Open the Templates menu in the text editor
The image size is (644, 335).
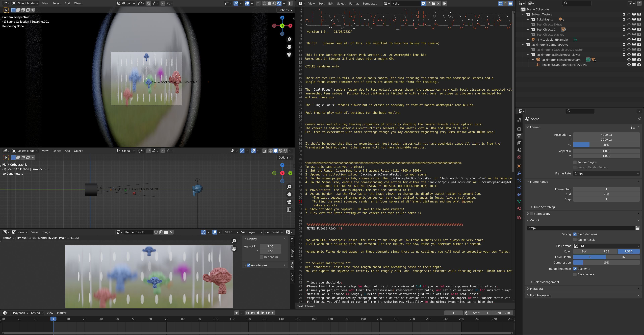(x=370, y=4)
